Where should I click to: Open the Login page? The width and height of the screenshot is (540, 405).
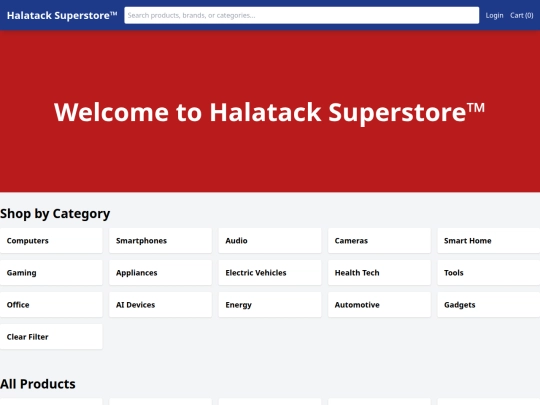[x=494, y=15]
